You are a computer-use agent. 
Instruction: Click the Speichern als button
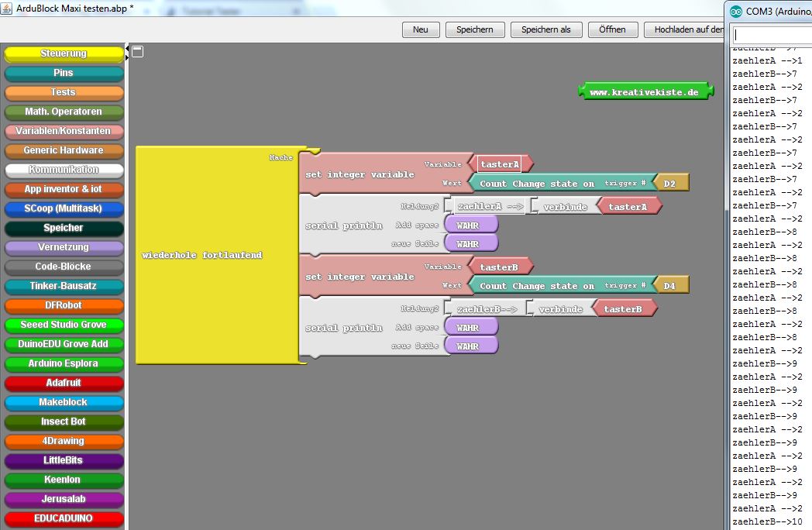pos(545,29)
